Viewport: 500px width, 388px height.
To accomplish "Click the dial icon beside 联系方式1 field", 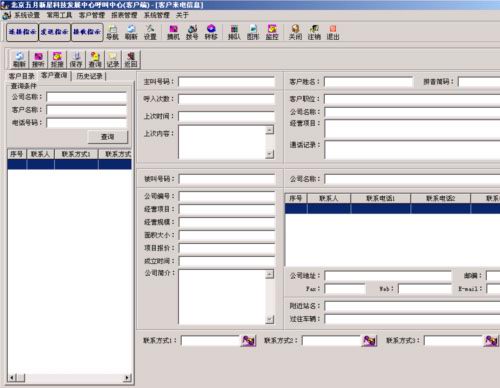I will click(248, 341).
